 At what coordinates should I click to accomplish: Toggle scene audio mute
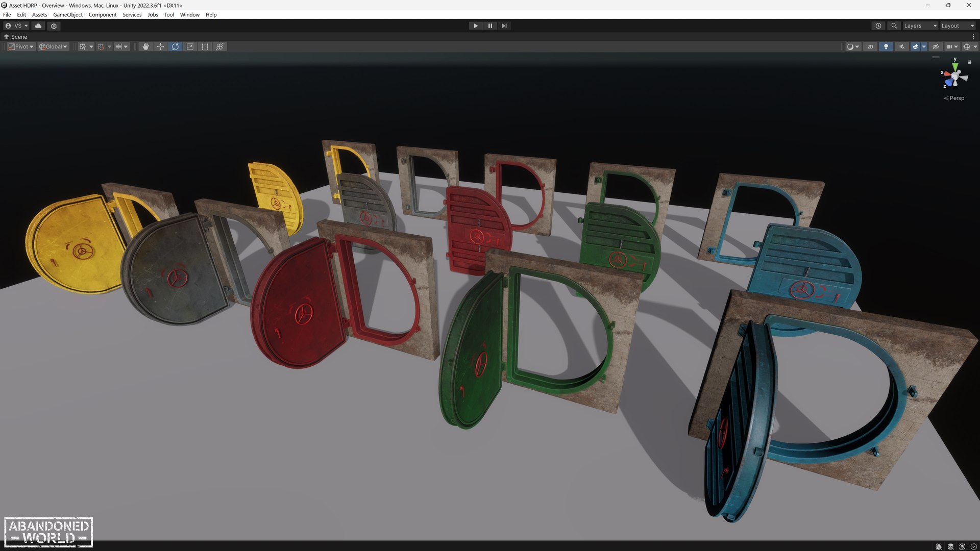tap(902, 46)
